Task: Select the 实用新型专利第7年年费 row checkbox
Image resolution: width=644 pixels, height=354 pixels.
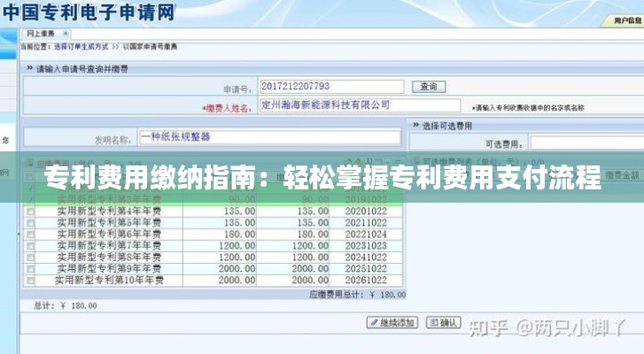Action: click(x=31, y=246)
